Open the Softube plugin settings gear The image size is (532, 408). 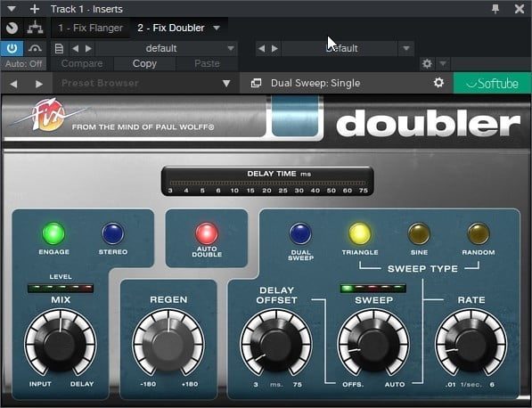[x=438, y=83]
